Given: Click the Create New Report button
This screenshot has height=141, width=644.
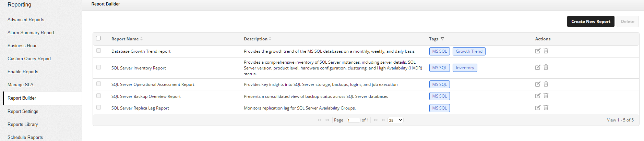Looking at the screenshot, I should click(x=591, y=22).
